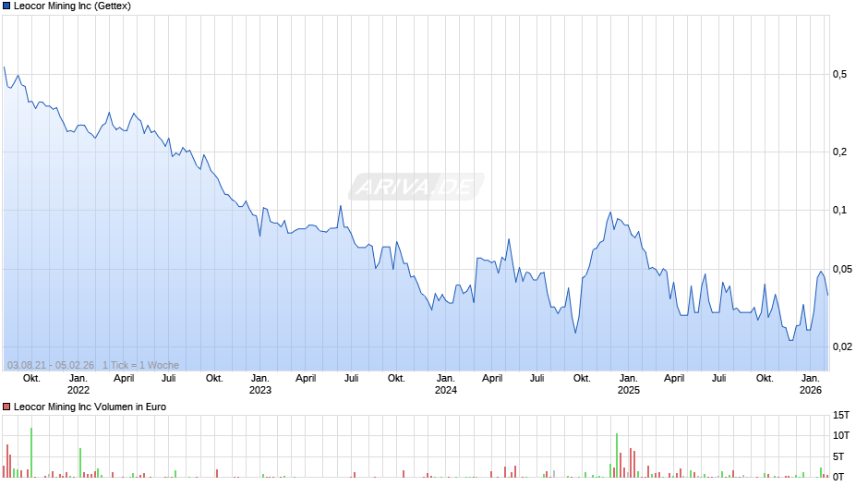Click the 'Okt.' label before Jan. 2023
Image resolution: width=868 pixels, height=486 pixels.
(x=214, y=379)
